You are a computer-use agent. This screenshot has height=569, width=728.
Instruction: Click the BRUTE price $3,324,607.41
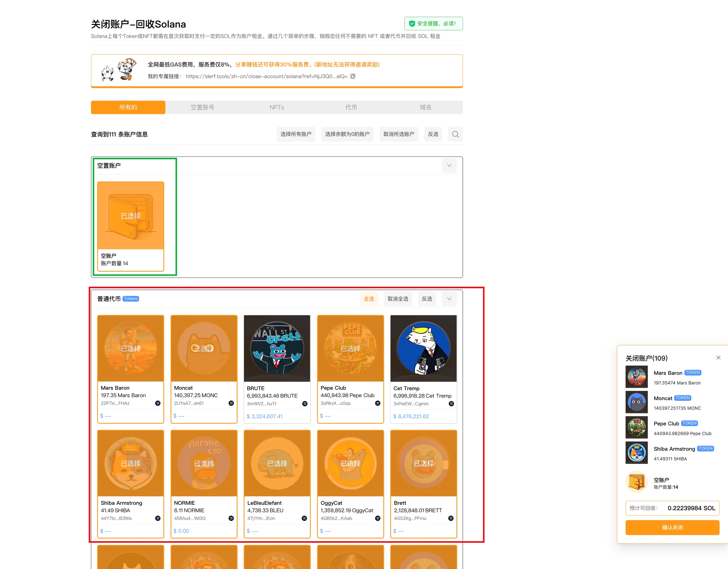265,416
